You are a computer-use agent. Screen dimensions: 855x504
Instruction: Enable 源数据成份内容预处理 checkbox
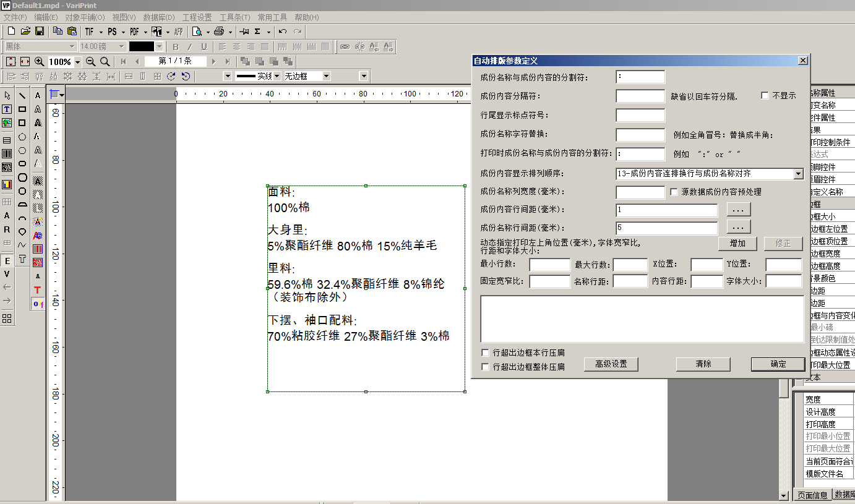(674, 192)
